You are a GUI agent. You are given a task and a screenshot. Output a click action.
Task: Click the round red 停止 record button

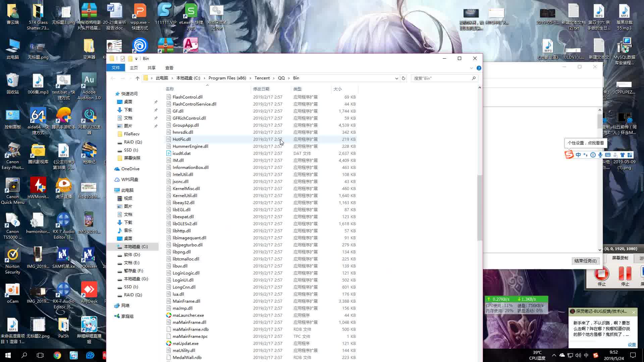click(601, 274)
